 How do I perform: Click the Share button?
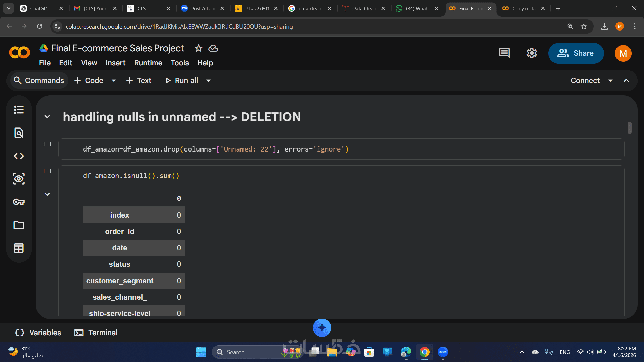pyautogui.click(x=576, y=53)
